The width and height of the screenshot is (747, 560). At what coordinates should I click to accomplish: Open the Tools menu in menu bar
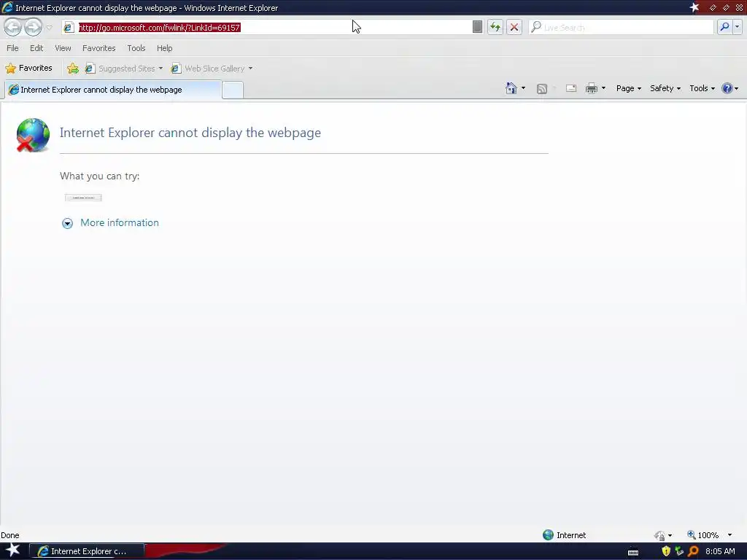136,48
